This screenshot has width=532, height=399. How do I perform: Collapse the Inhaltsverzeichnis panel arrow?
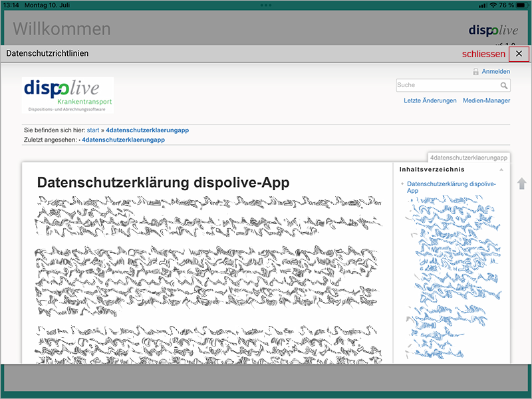point(501,170)
